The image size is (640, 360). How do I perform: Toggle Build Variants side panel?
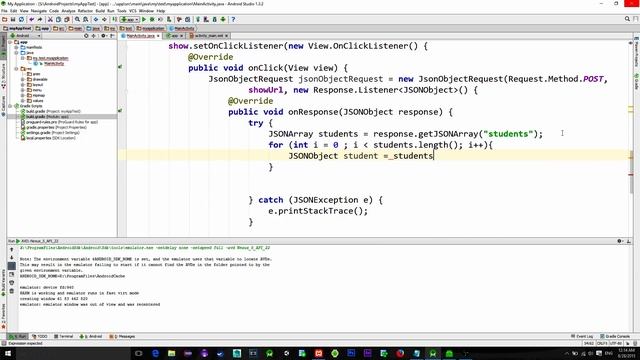(3, 284)
